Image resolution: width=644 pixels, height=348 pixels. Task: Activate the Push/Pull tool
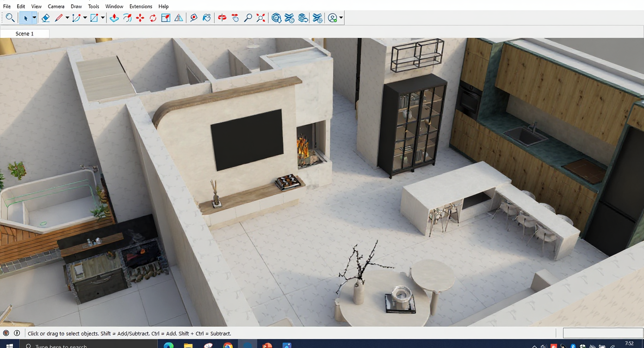pos(114,18)
